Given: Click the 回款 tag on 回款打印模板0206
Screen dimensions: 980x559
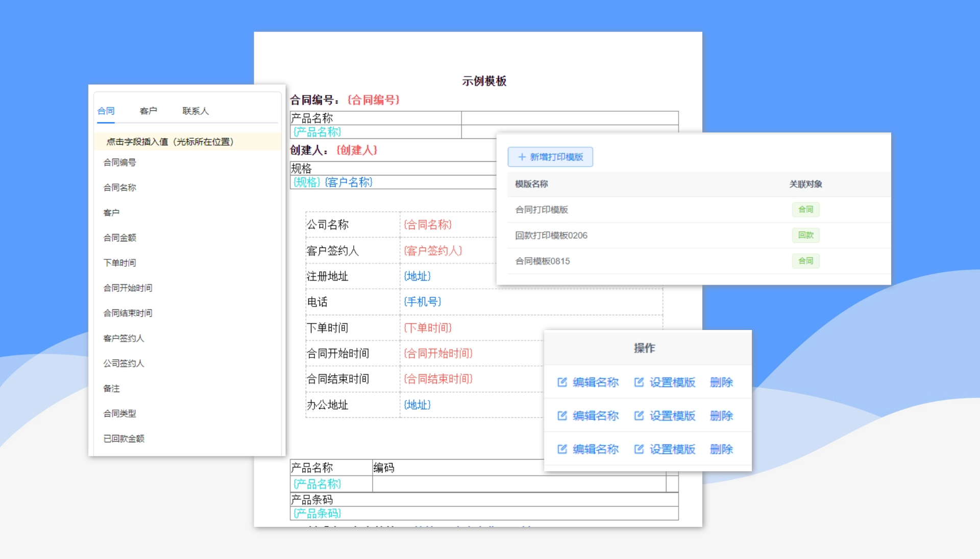Looking at the screenshot, I should tap(805, 235).
